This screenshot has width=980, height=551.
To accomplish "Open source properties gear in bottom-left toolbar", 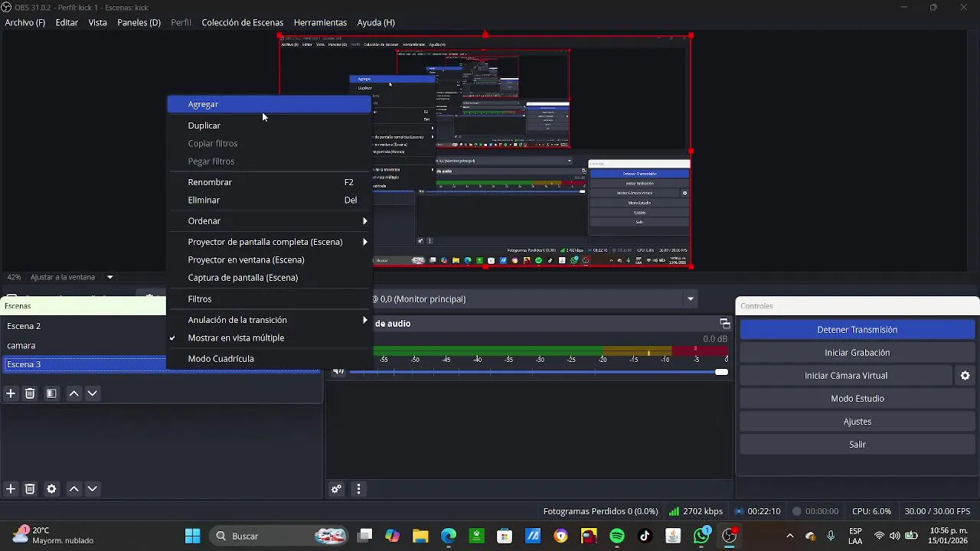I will tap(51, 489).
